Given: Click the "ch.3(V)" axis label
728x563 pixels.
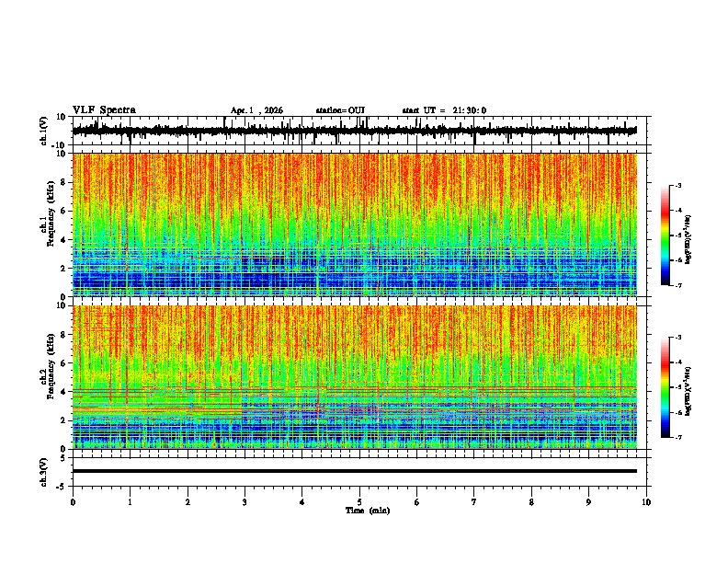Looking at the screenshot, I should 44,472.
